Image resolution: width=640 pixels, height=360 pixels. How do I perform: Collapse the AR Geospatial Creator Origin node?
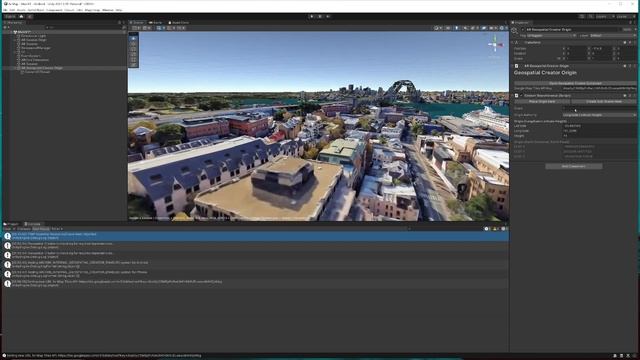(15, 68)
